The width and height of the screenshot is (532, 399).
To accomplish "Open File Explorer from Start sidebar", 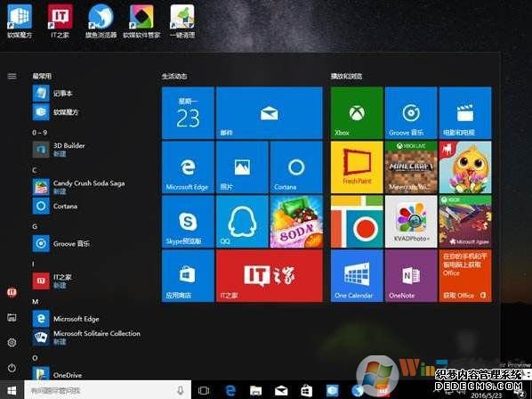I will click(x=12, y=317).
